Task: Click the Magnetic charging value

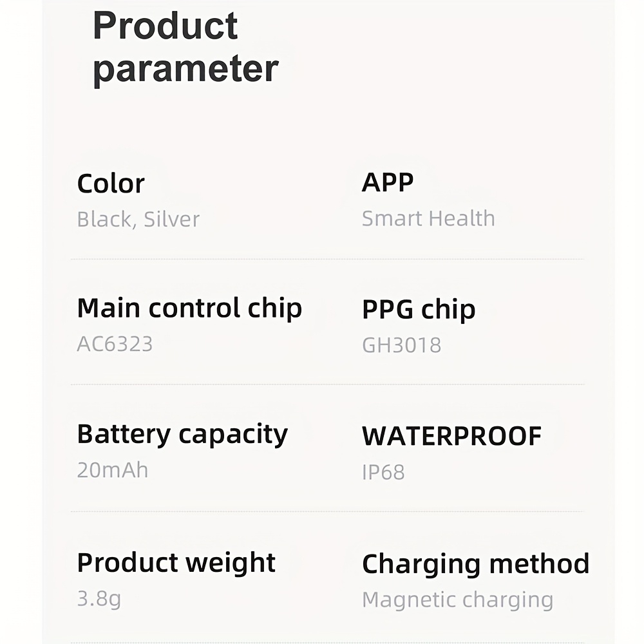Action: 458,600
